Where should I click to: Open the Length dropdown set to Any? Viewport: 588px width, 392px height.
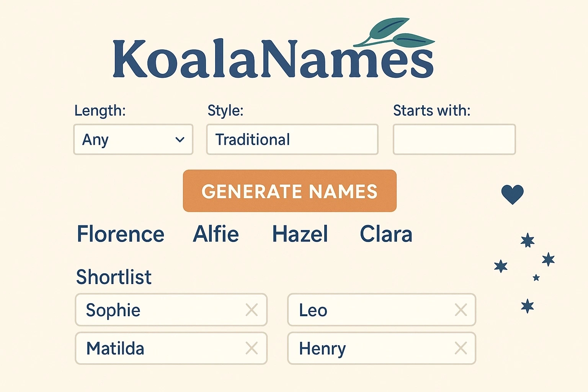tap(133, 139)
